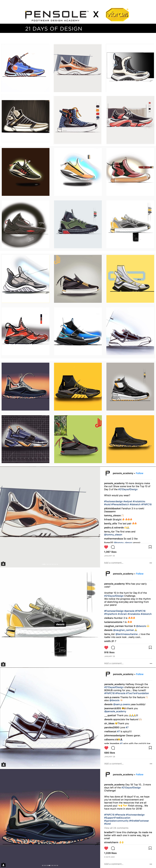Like the Day 18 Top 10 post
156x868 pixels.
(x=106, y=848)
